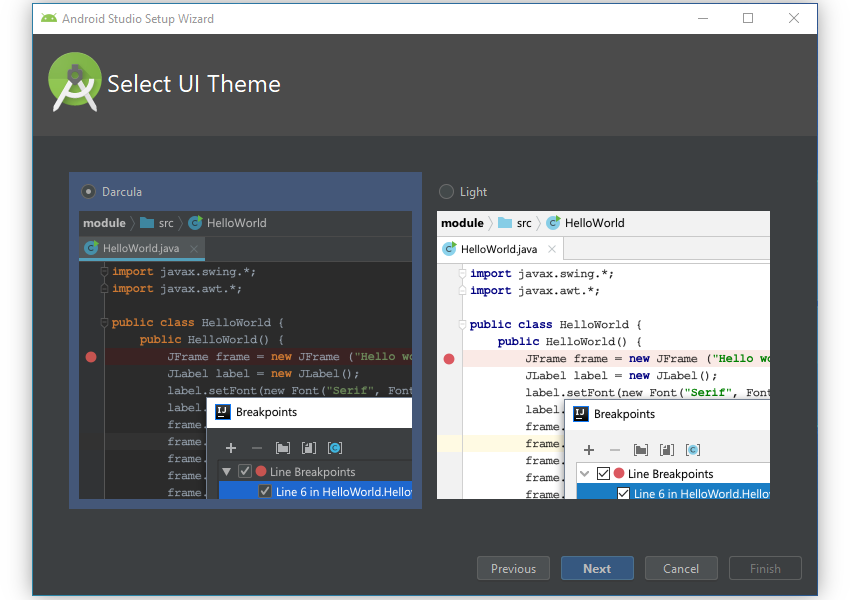The image size is (850, 600).
Task: Click the red breakpoint dot in Light gutter
Action: [x=449, y=359]
